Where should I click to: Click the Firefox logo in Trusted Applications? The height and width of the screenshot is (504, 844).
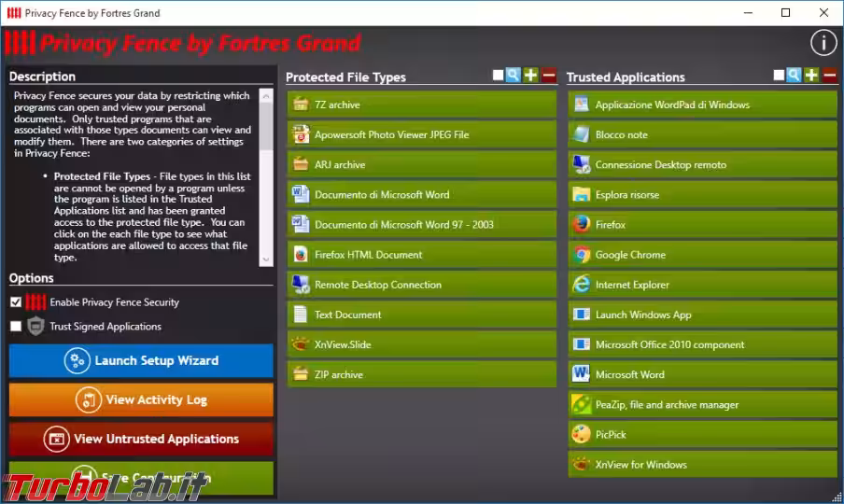coord(582,224)
